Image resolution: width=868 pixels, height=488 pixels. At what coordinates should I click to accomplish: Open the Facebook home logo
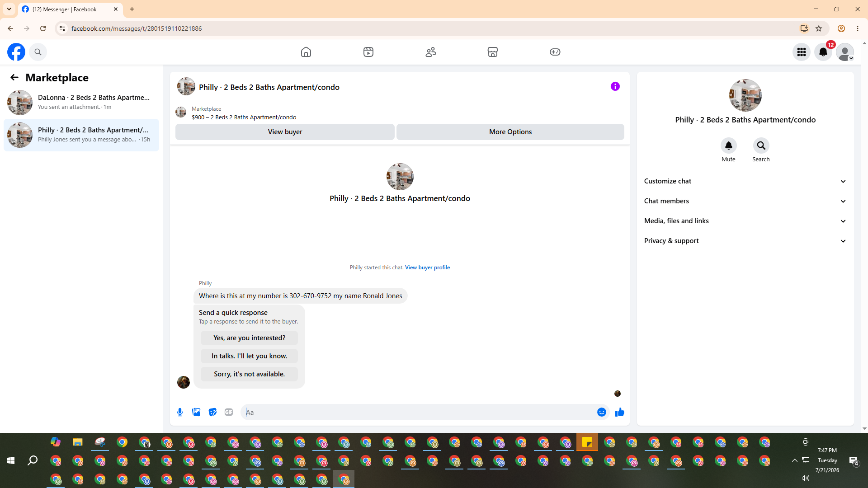[x=16, y=52]
